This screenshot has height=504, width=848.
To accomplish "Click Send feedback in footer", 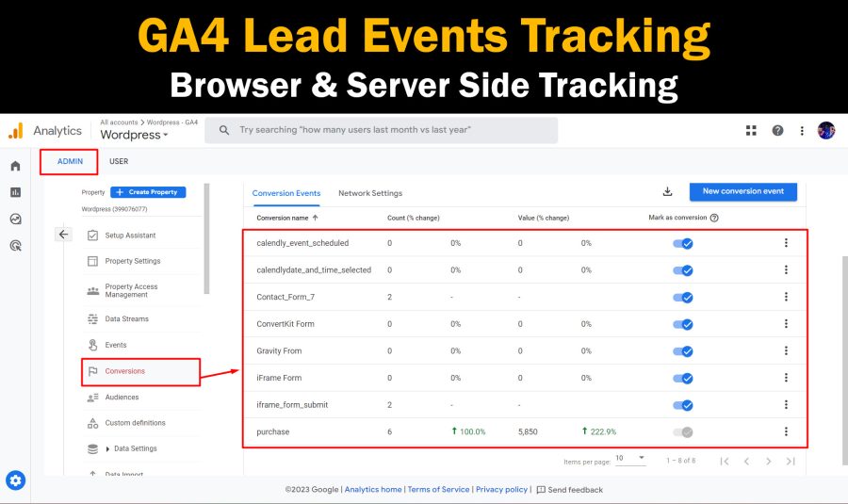I will 569,490.
